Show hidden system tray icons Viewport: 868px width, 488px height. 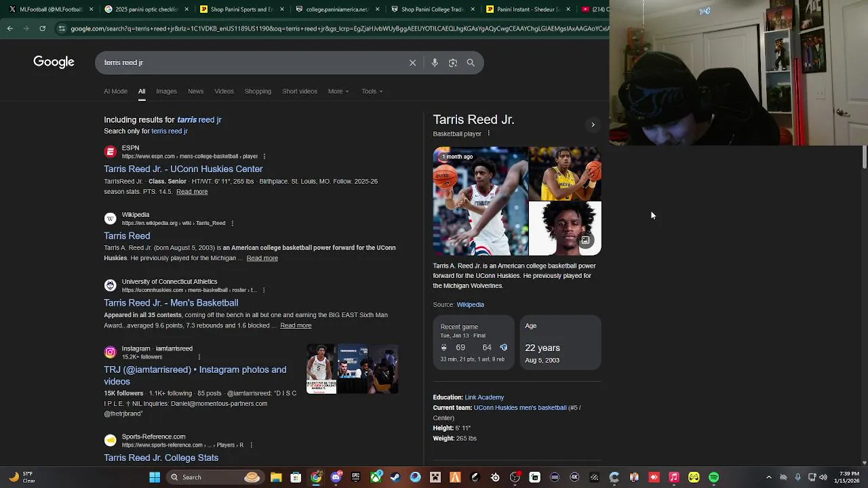[768, 477]
